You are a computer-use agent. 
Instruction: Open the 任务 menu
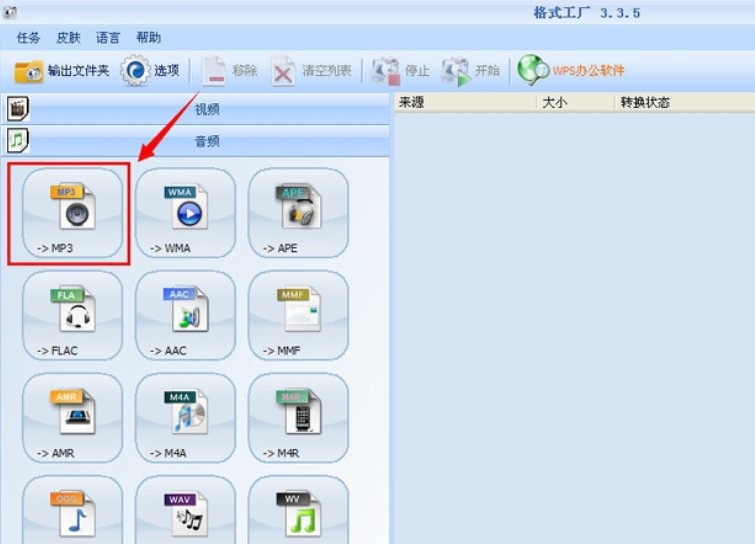click(x=28, y=38)
